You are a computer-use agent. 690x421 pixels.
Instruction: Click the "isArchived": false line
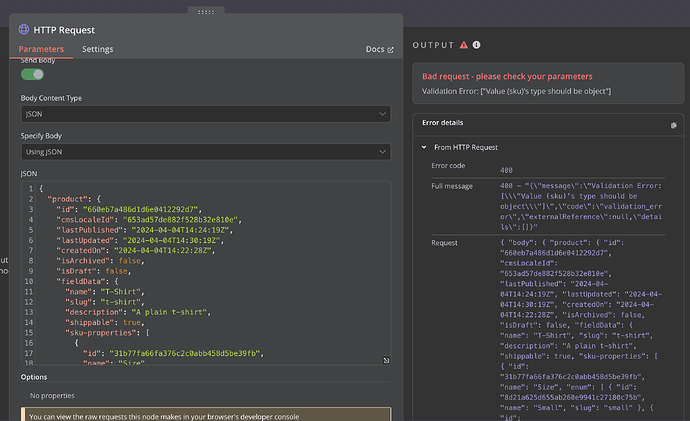(x=100, y=261)
